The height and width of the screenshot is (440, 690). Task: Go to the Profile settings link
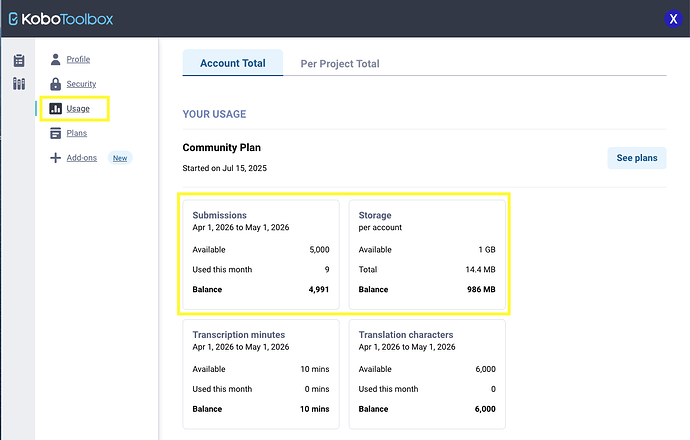(x=78, y=59)
